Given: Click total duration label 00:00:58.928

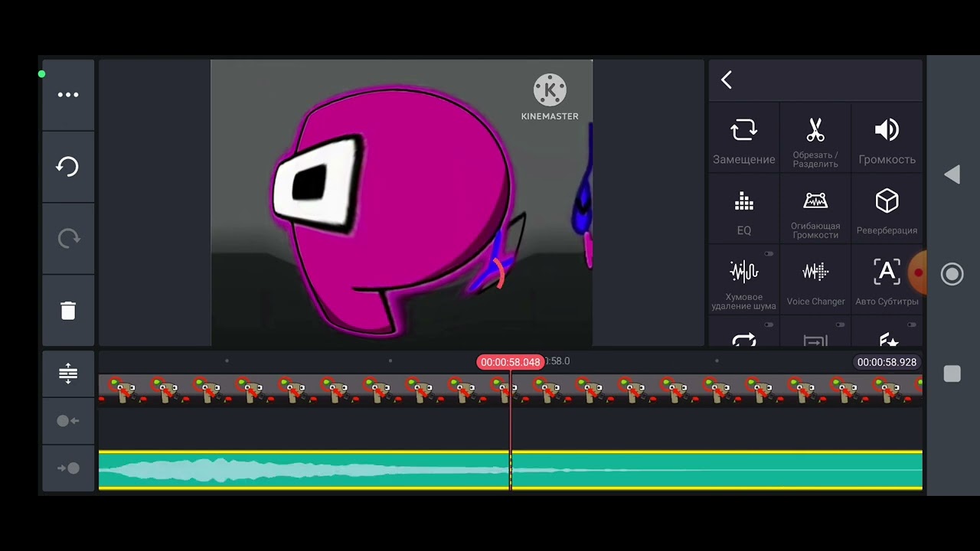Looking at the screenshot, I should 887,362.
